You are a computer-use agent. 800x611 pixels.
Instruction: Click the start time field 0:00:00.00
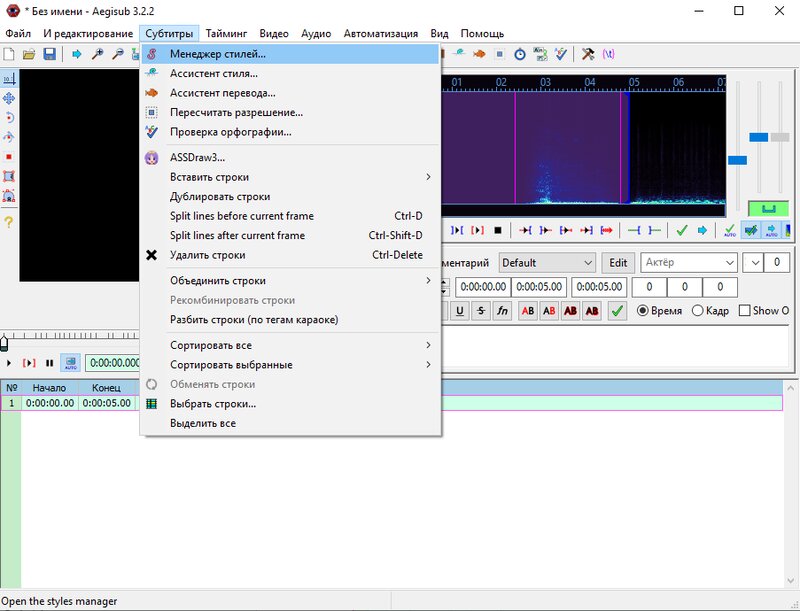point(483,287)
